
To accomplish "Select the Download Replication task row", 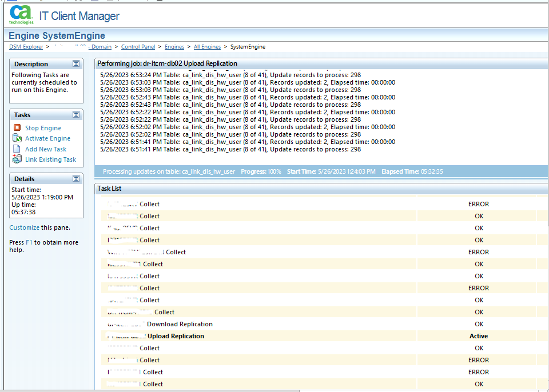I will click(x=180, y=324).
